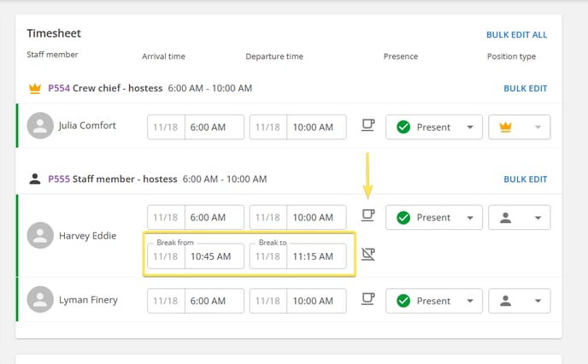Expand Lyman Finery's position type dropdown
The height and width of the screenshot is (364, 588).
tap(520, 301)
